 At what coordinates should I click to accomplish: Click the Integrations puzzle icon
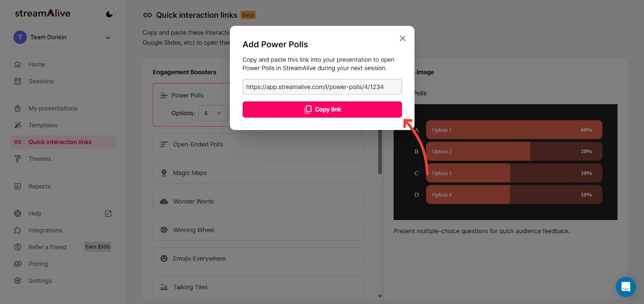pyautogui.click(x=18, y=230)
